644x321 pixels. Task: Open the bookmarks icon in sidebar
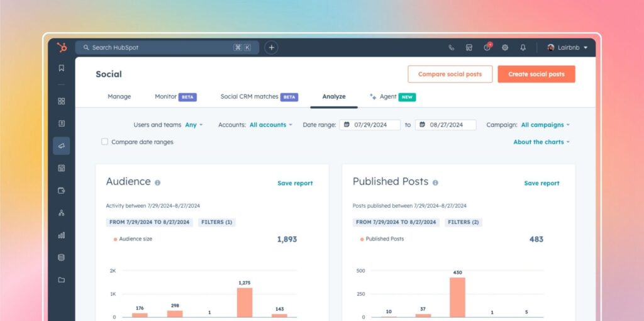coord(61,68)
